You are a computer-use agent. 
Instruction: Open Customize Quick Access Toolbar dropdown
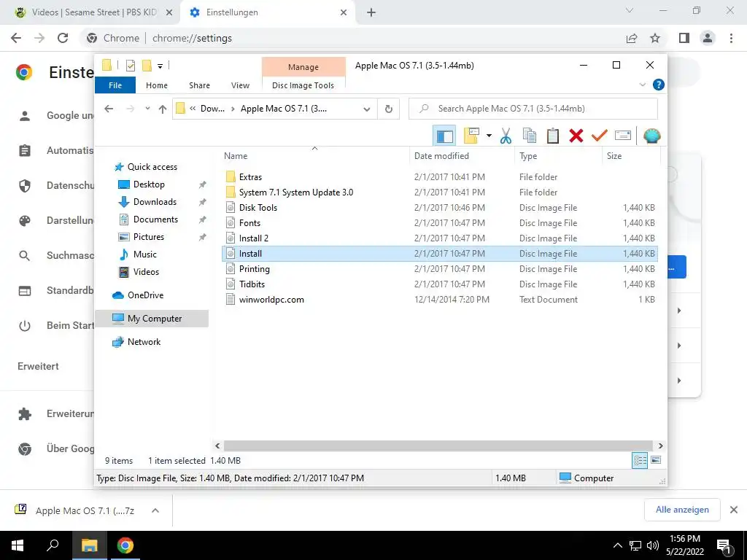coord(160,66)
